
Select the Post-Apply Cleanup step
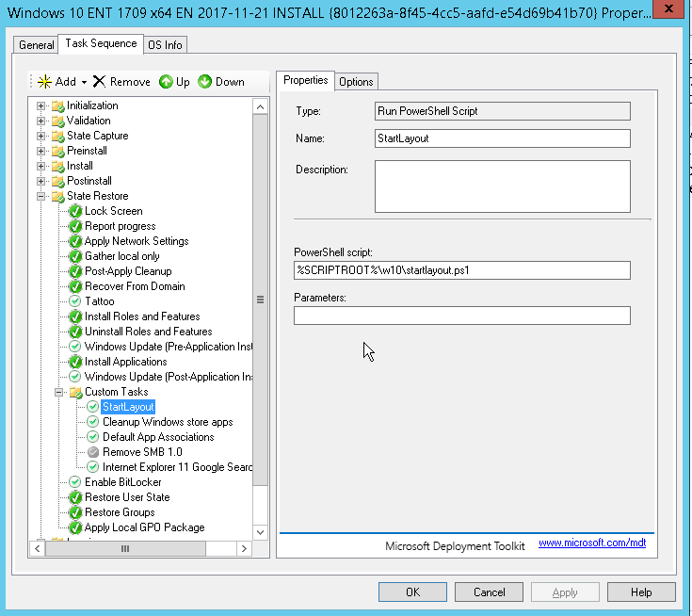point(128,271)
